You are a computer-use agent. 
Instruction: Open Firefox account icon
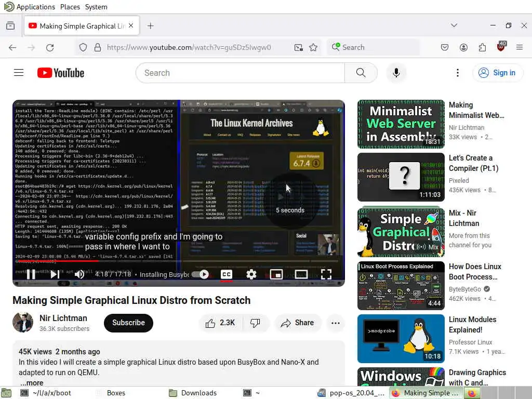click(x=463, y=47)
